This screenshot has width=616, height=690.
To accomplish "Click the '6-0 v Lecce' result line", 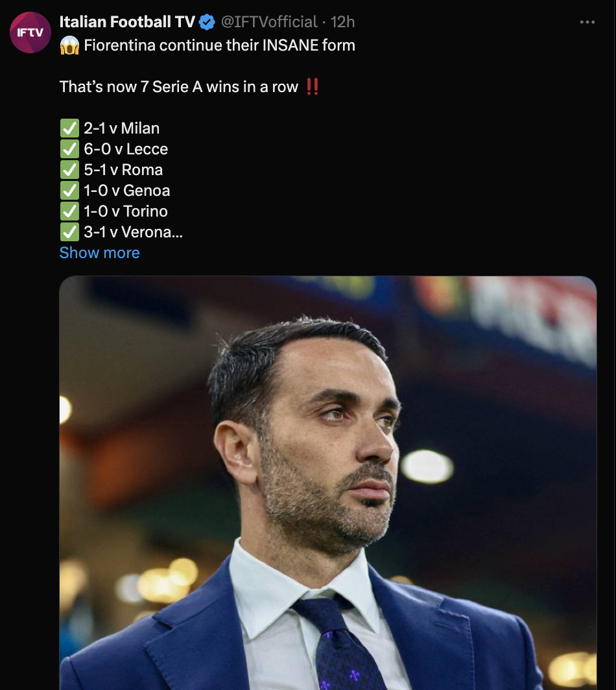I will click(x=126, y=149).
